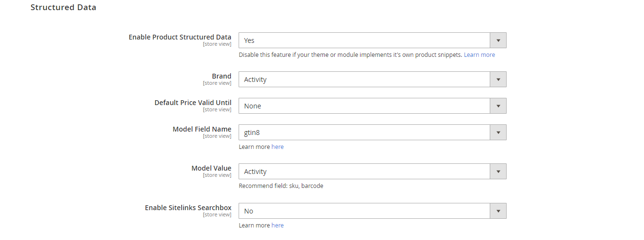Open the Model Field Name select showing gtin8
Viewport: 644px width, 240px height.
(x=364, y=133)
